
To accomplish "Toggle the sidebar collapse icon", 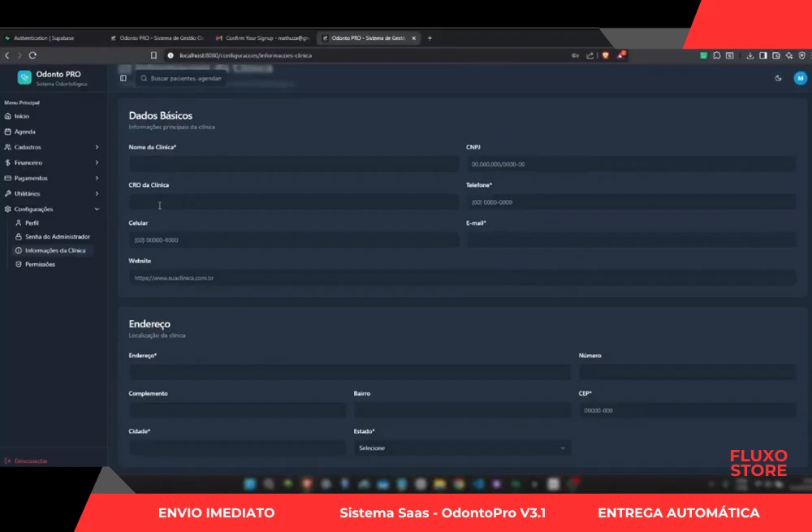I will point(123,78).
